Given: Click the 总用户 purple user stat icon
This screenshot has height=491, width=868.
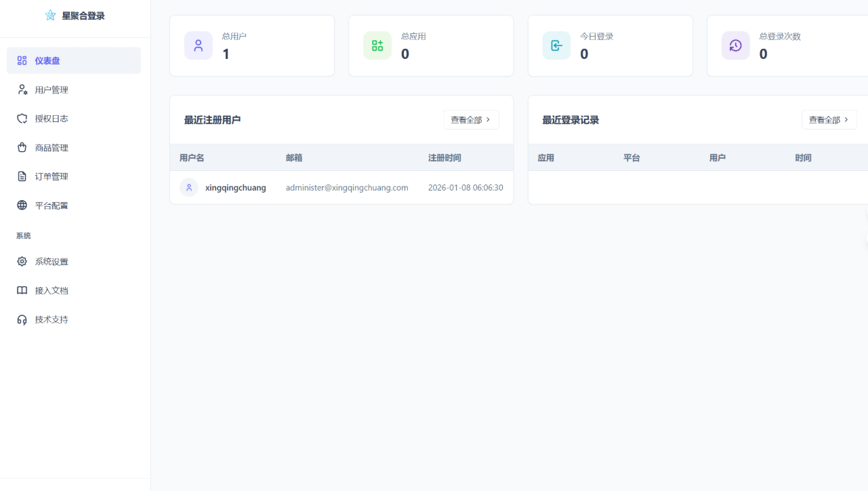Looking at the screenshot, I should pyautogui.click(x=198, y=45).
